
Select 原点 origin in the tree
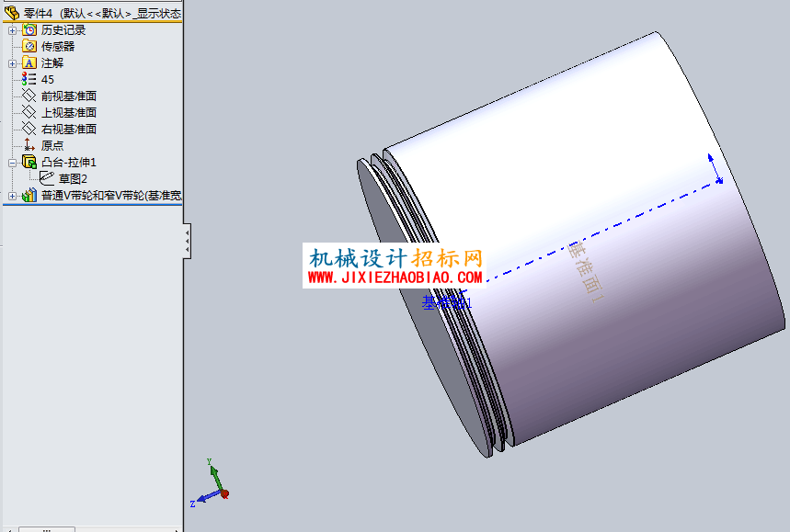click(52, 145)
